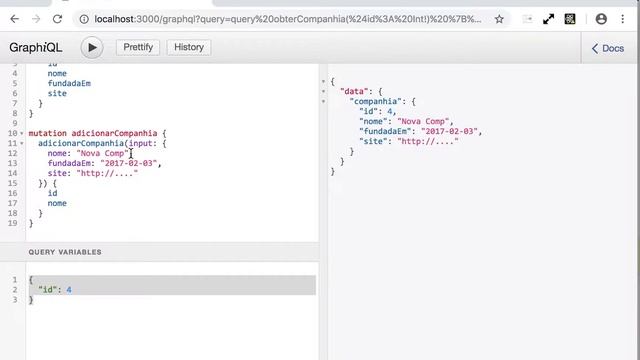Place cursor on 'mutation adicionarCompanhia' line
The image size is (640, 360).
(x=97, y=133)
